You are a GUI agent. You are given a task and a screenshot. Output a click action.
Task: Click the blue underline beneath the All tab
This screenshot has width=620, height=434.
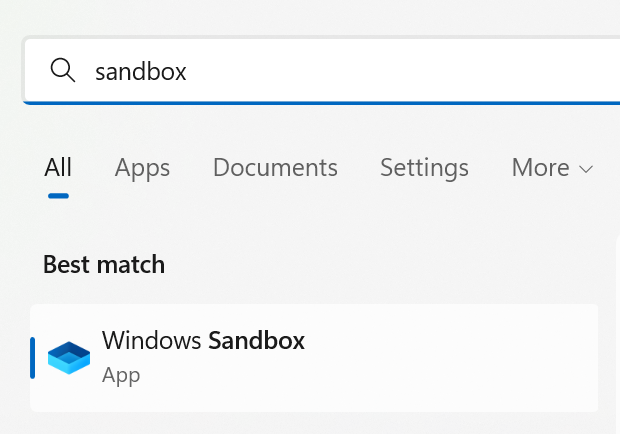pos(58,195)
